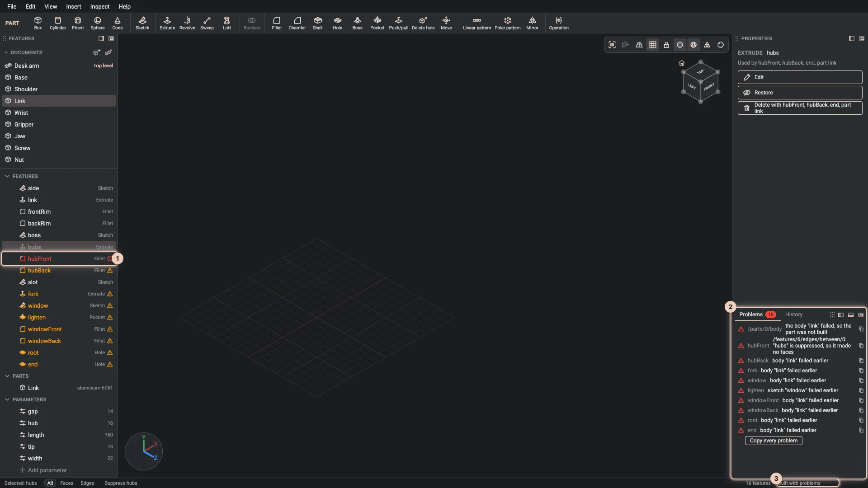
Task: Open the Wrist document
Action: pos(59,113)
